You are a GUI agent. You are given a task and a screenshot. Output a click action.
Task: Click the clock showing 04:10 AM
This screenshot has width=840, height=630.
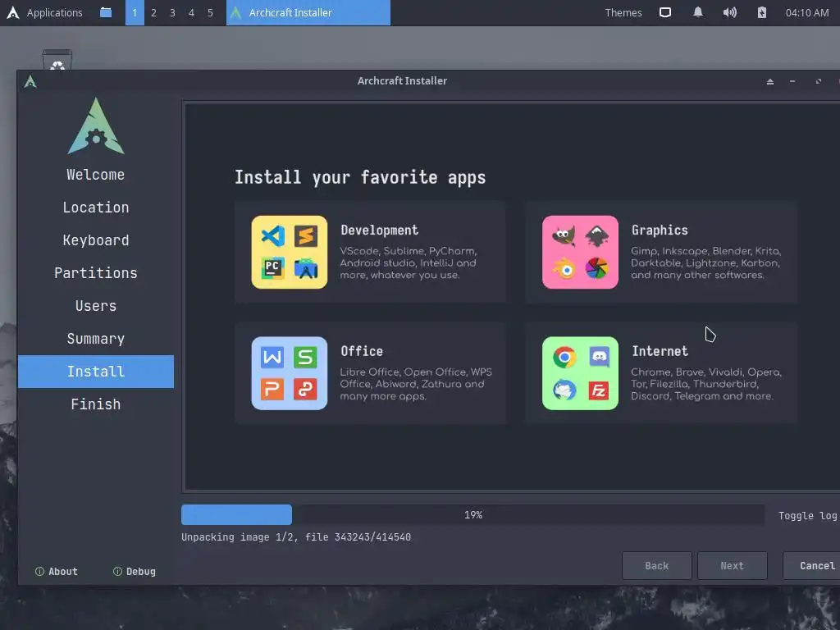807,12
